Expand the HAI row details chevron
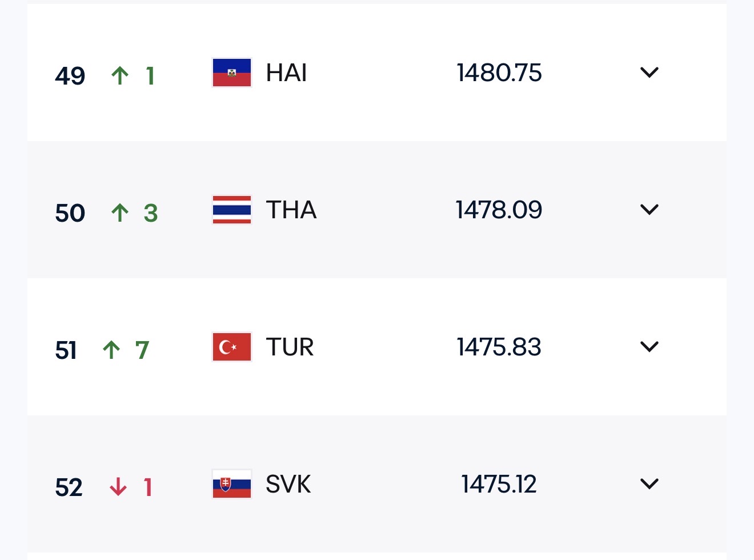 (x=649, y=73)
